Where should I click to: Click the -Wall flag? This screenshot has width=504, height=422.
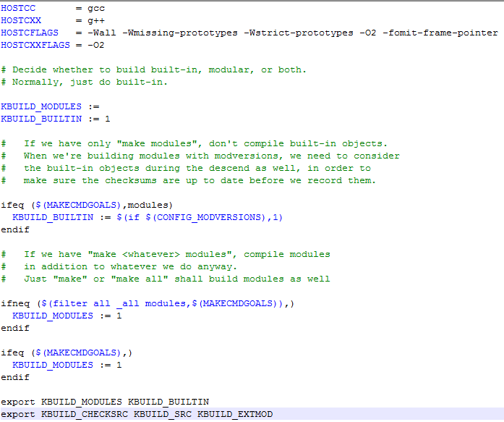coord(102,33)
